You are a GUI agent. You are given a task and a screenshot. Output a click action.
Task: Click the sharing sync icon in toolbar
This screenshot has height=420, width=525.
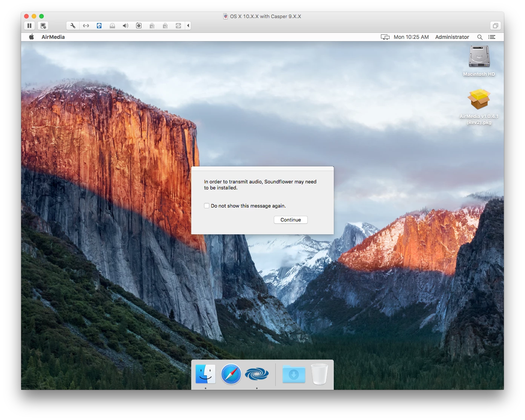(x=178, y=26)
